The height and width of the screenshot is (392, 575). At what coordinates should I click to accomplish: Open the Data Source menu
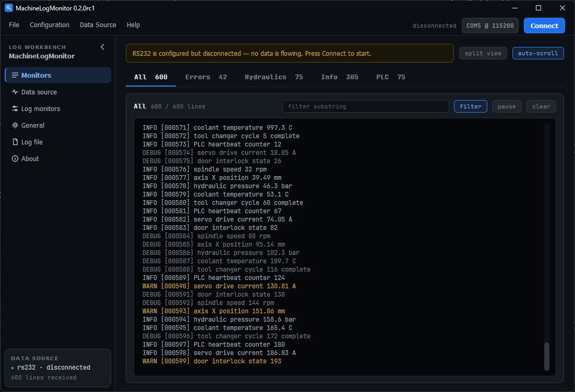coord(98,25)
